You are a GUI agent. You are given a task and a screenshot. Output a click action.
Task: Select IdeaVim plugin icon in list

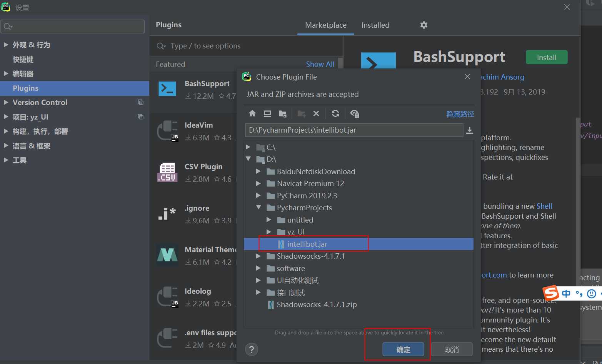coord(167,131)
